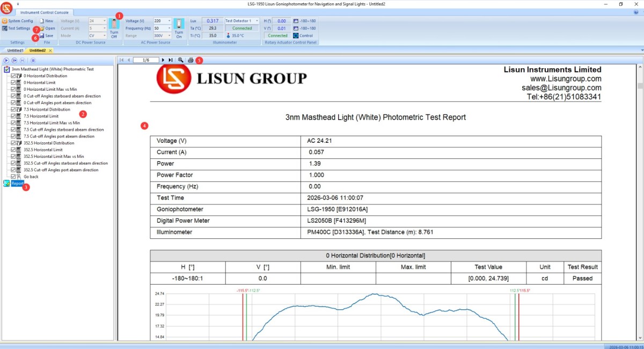The width and height of the screenshot is (644, 349).
Task: Run step-by-step with second play button
Action: pyautogui.click(x=14, y=61)
